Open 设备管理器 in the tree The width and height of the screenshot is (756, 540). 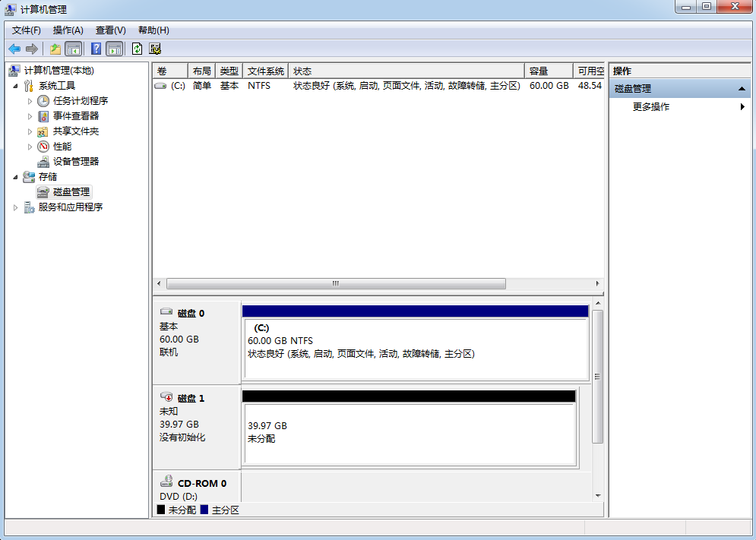[75, 161]
